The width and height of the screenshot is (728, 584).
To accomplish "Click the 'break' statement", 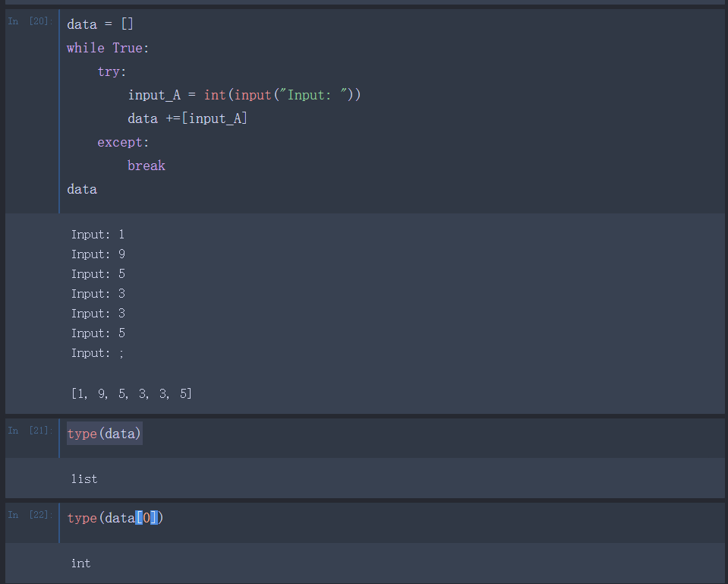I will click(x=146, y=166).
